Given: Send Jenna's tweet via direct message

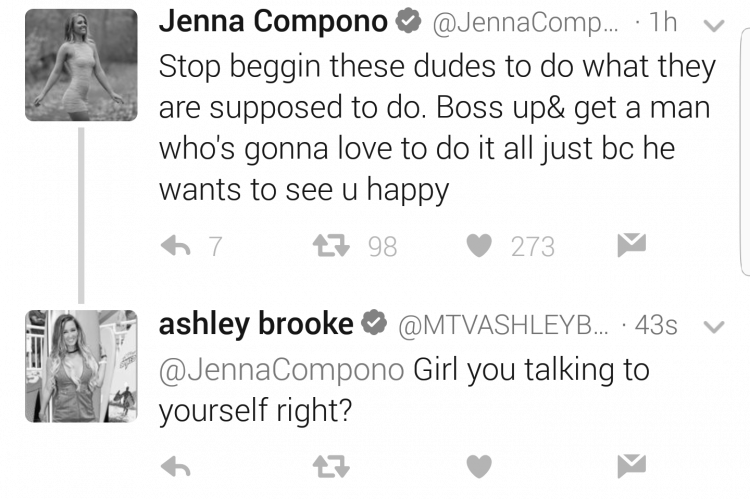Looking at the screenshot, I should [632, 245].
